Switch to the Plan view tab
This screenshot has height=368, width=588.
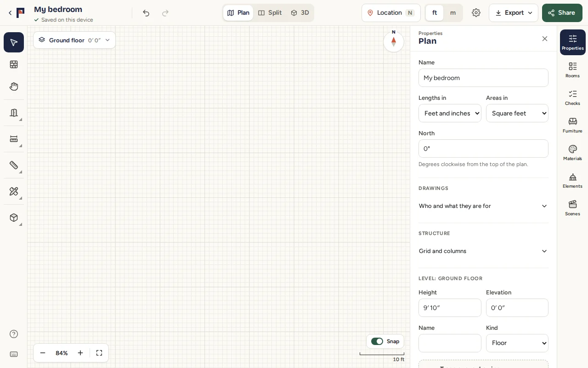(x=238, y=13)
